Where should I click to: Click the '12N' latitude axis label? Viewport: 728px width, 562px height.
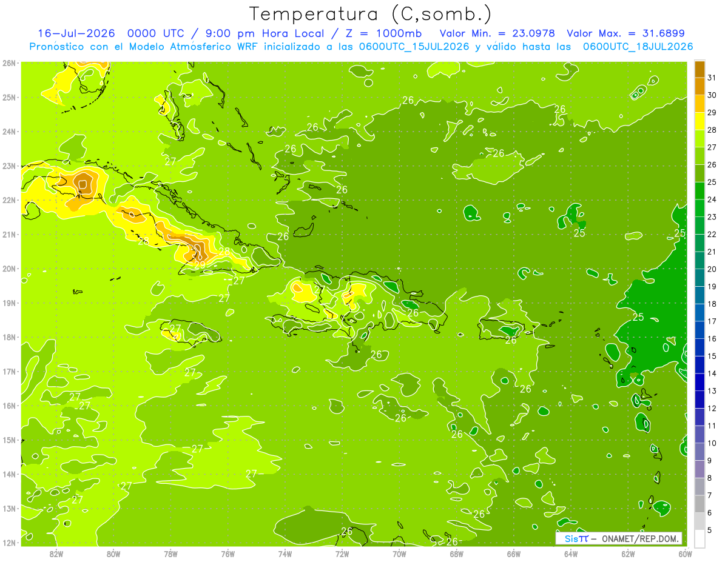(8, 543)
